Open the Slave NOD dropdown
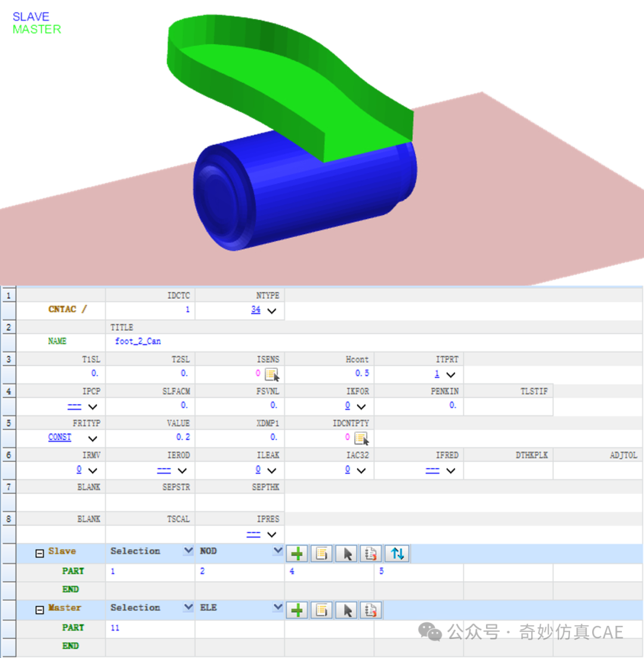The image size is (644, 658). [x=278, y=550]
